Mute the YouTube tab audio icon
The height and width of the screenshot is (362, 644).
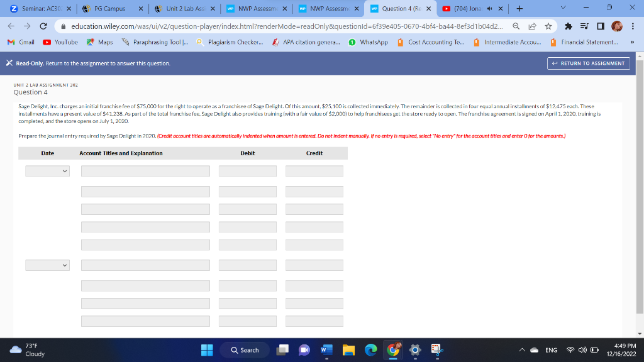click(x=489, y=9)
